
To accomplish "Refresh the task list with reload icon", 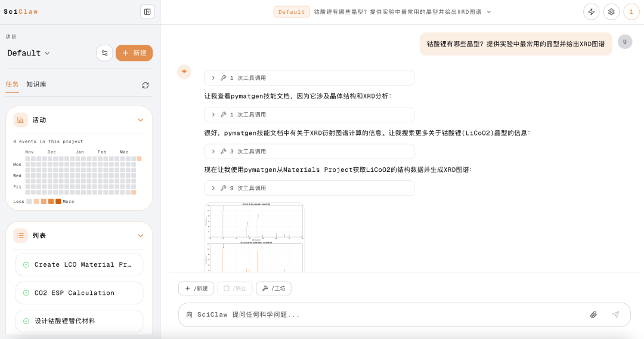I will (145, 85).
